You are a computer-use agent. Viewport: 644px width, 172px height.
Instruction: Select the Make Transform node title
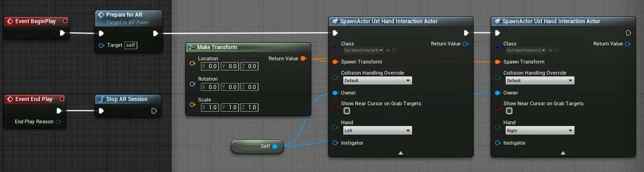click(217, 47)
